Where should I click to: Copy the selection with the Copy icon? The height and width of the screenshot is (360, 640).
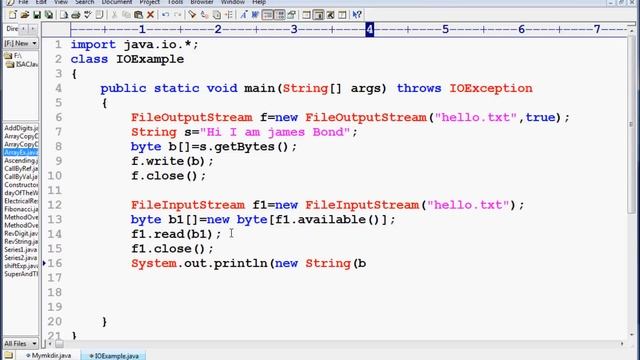(x=127, y=15)
